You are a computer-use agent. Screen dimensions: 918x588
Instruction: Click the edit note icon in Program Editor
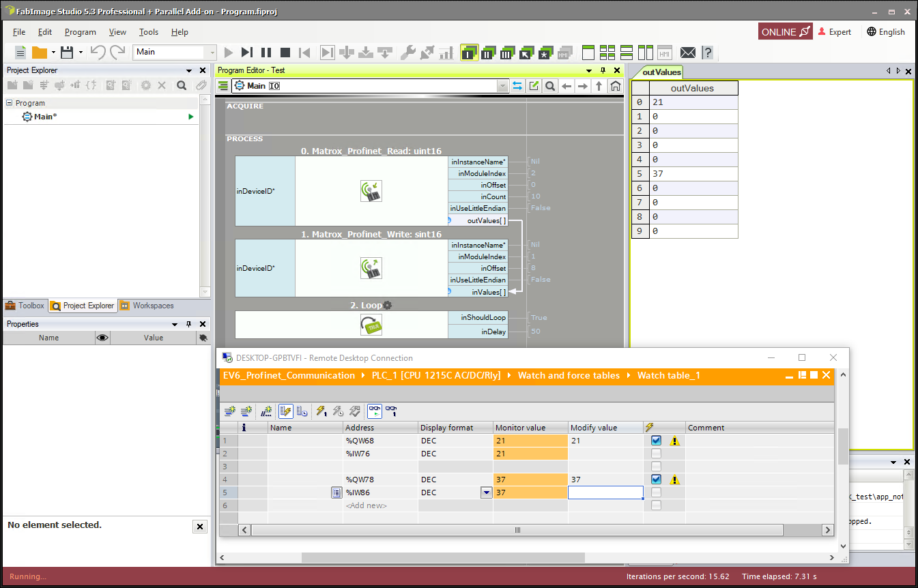coord(534,86)
